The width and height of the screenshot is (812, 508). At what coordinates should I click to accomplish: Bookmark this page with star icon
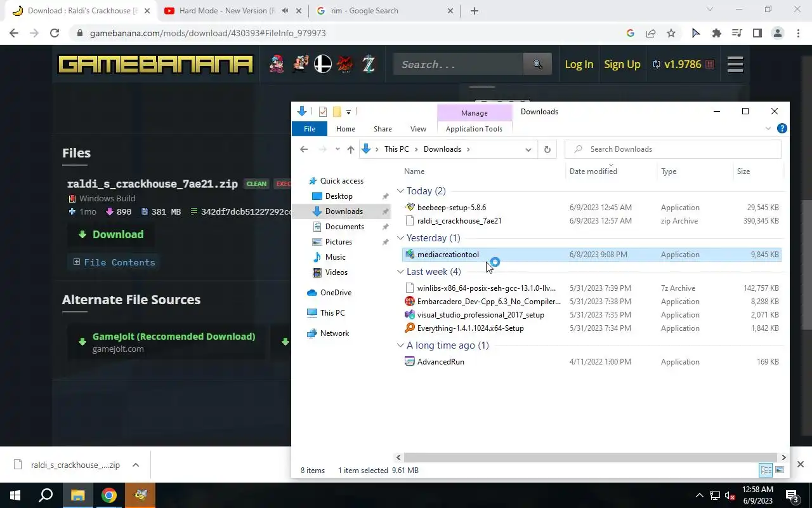pyautogui.click(x=671, y=33)
